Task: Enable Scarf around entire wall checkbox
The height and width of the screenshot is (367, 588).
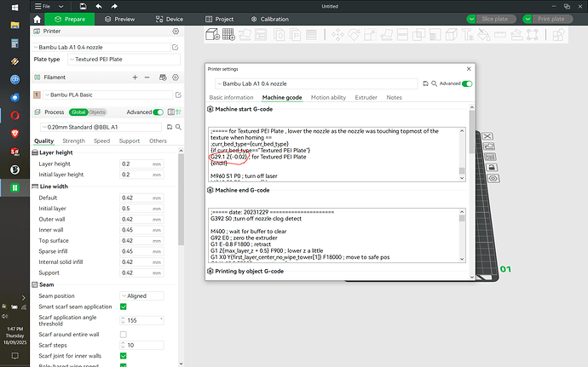Action: [x=123, y=334]
